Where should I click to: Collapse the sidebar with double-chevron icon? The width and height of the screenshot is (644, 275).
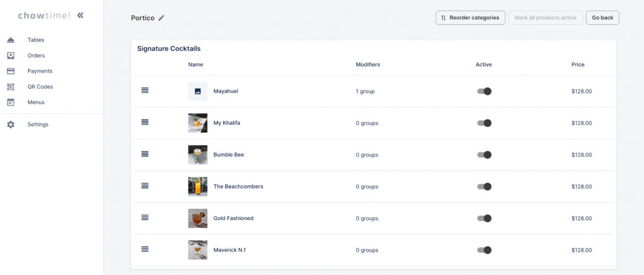tap(80, 15)
